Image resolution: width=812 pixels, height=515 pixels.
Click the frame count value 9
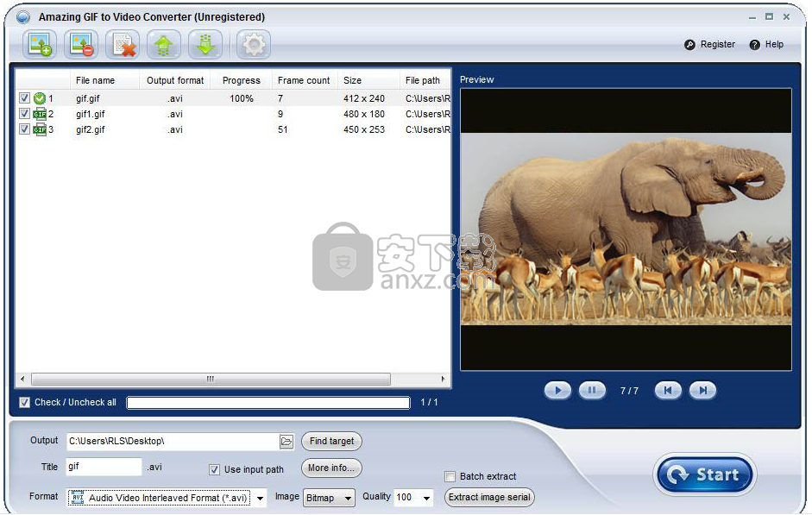click(280, 114)
